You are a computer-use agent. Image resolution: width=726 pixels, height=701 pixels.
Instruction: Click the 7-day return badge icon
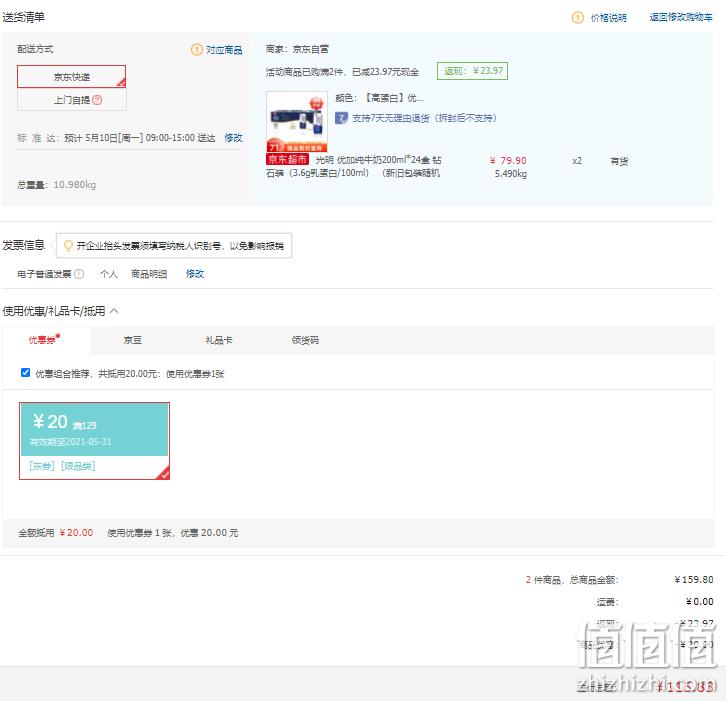[341, 118]
